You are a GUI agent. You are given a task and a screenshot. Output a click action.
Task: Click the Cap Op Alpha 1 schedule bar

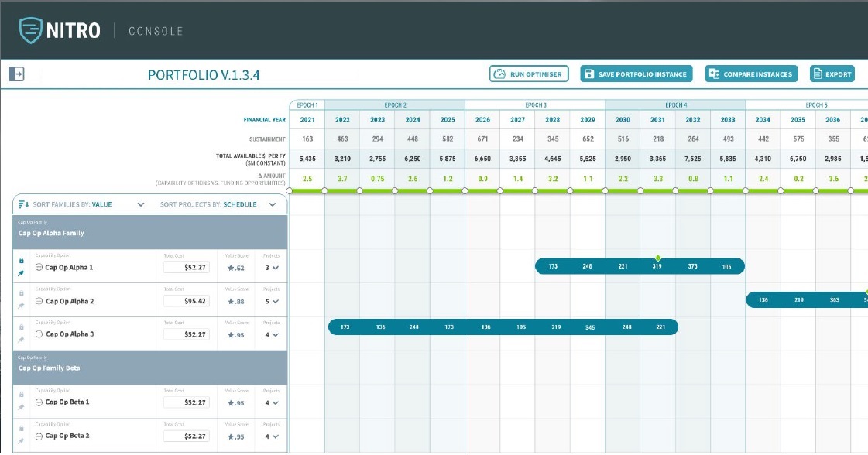(640, 266)
